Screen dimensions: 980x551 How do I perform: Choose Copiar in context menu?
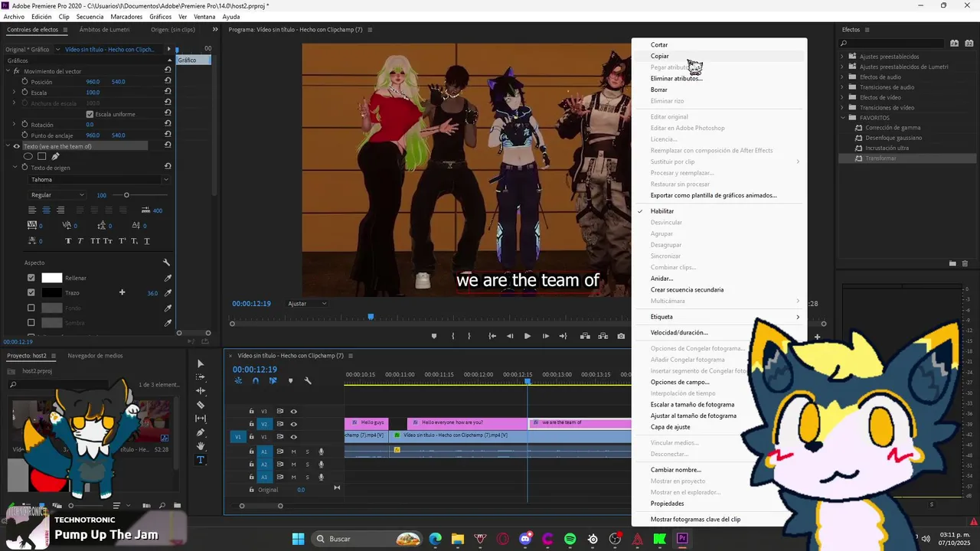[659, 56]
